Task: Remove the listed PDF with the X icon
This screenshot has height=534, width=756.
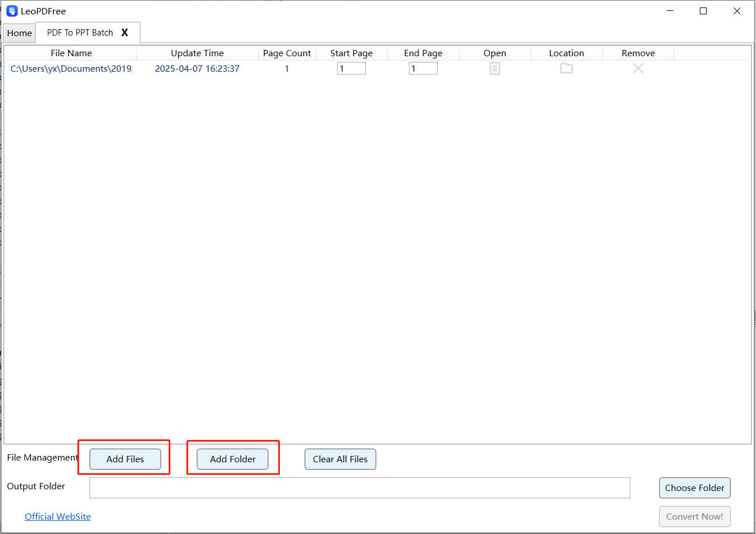Action: 638,68
